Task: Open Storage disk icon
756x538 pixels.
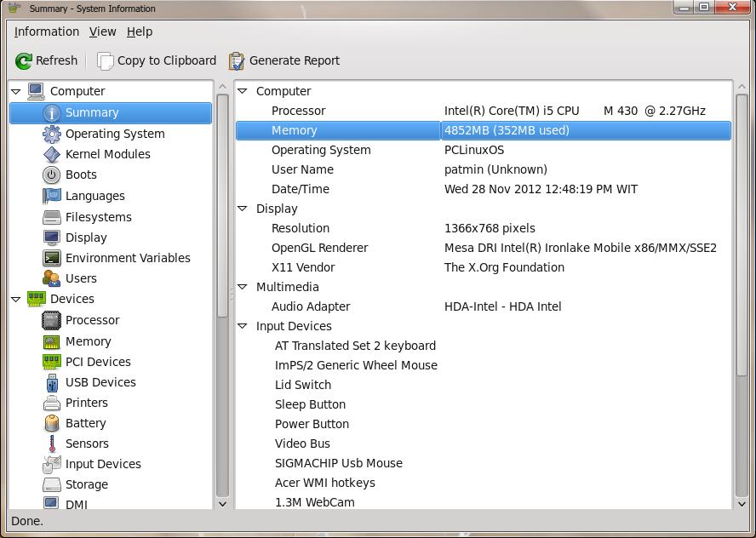Action: click(x=52, y=484)
